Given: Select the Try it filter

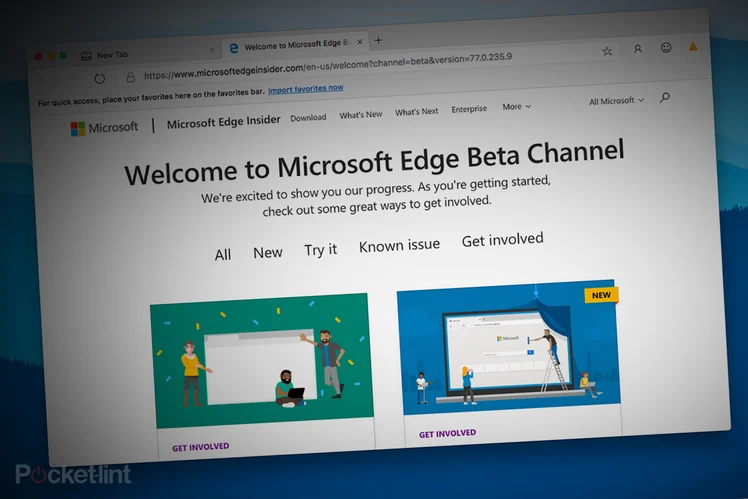Looking at the screenshot, I should [321, 250].
